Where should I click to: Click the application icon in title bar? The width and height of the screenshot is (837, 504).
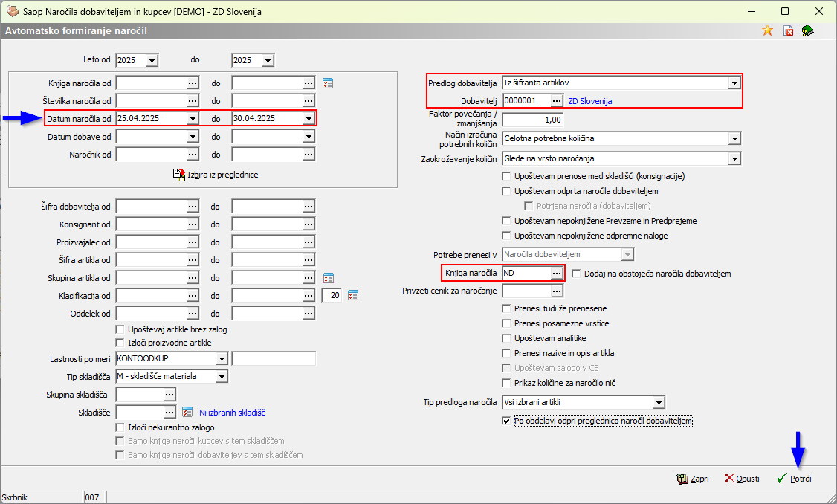pos(12,11)
